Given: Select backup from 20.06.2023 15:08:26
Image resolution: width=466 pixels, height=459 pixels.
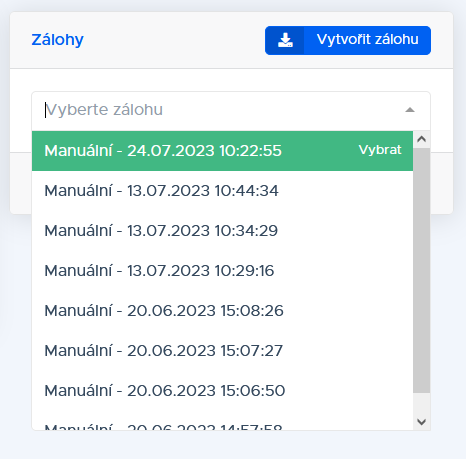Looking at the screenshot, I should [222, 311].
